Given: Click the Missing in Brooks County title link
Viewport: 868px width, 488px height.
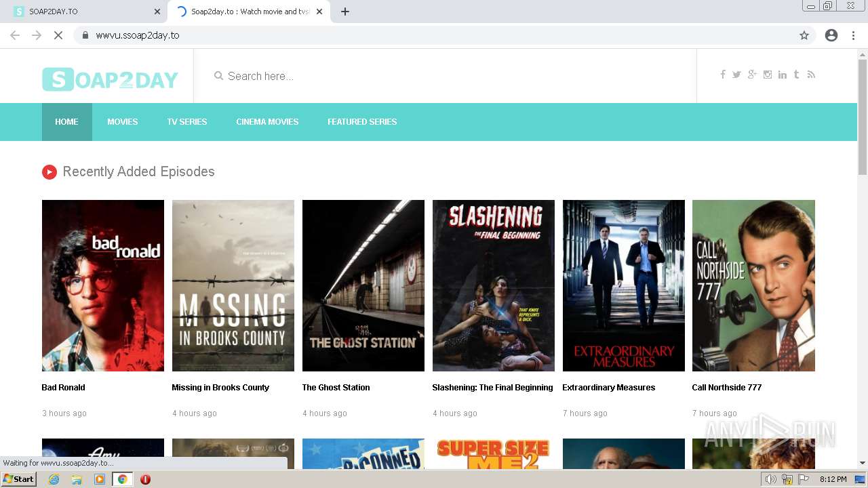Looking at the screenshot, I should click(220, 388).
